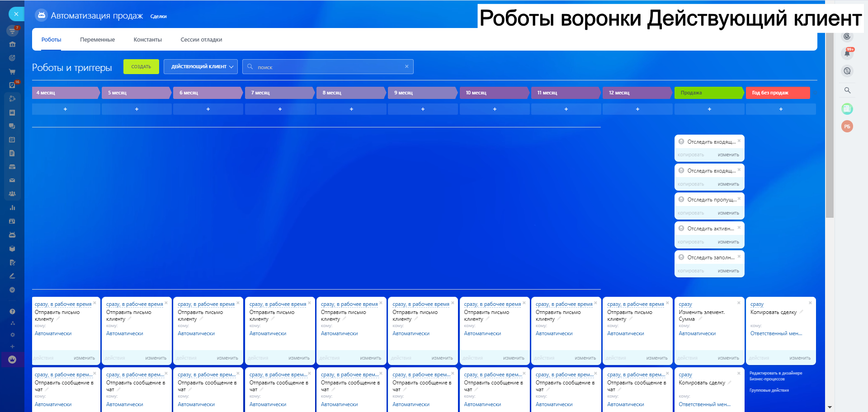Add a trigger under Год без продаж stage
This screenshot has height=412, width=868.
point(781,109)
